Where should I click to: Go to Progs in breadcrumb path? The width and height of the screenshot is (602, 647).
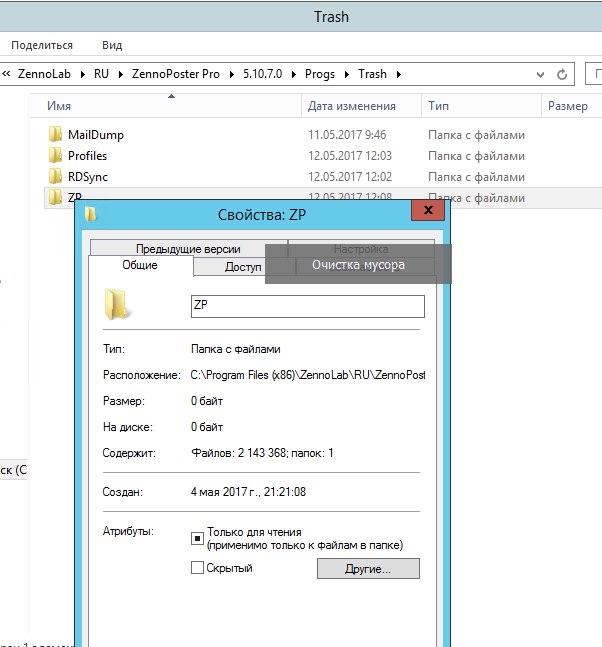pos(320,74)
